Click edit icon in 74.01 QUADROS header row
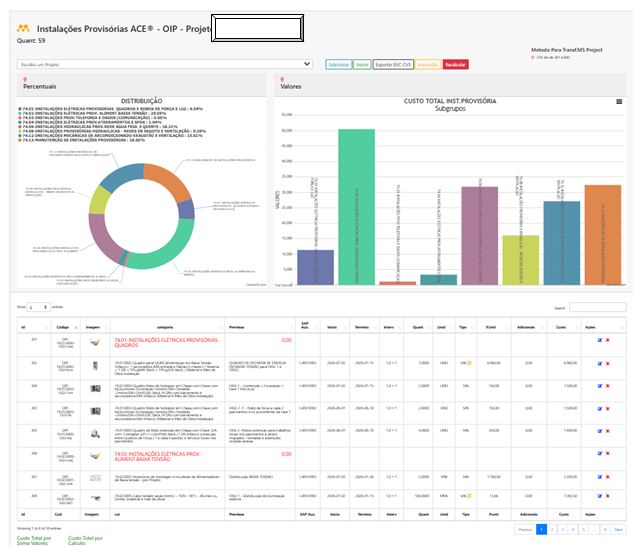 coord(599,340)
